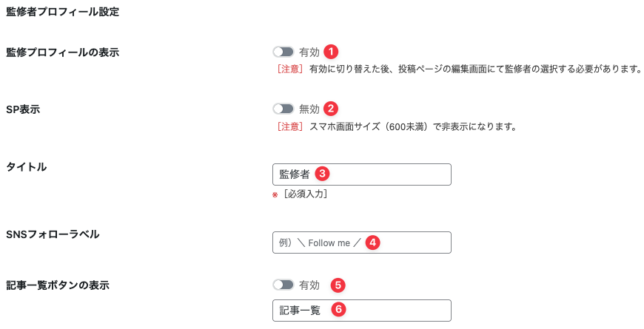Click the red number 1 badge

point(331,52)
